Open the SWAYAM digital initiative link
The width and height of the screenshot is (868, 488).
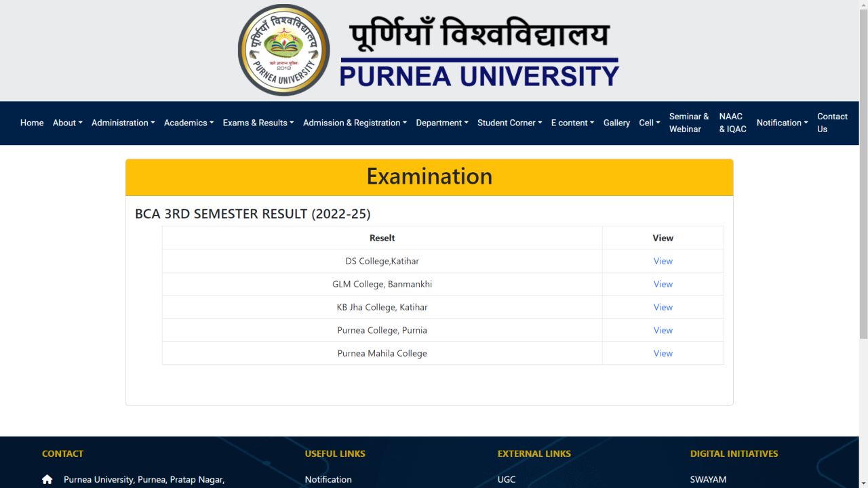tap(708, 479)
